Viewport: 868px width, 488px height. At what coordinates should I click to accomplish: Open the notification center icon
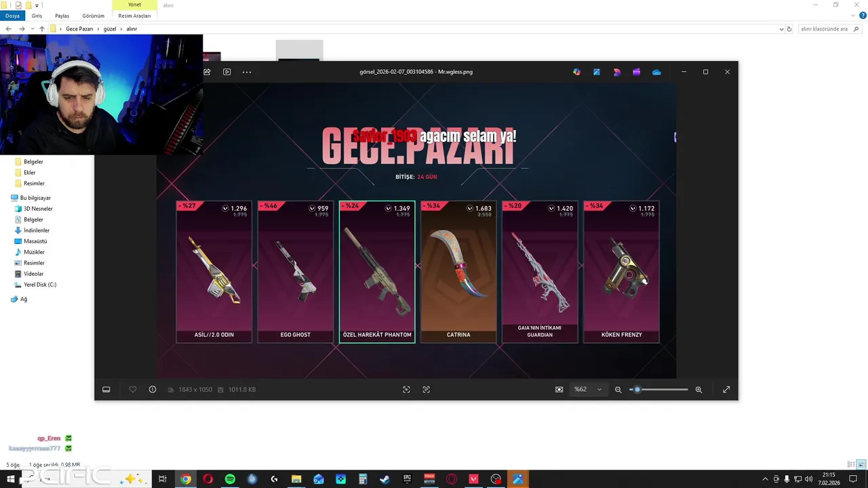853,479
